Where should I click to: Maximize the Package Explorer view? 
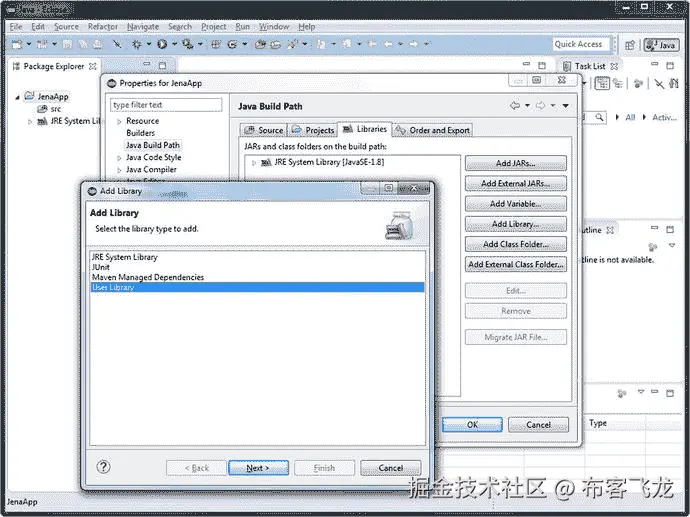pyautogui.click(x=162, y=65)
